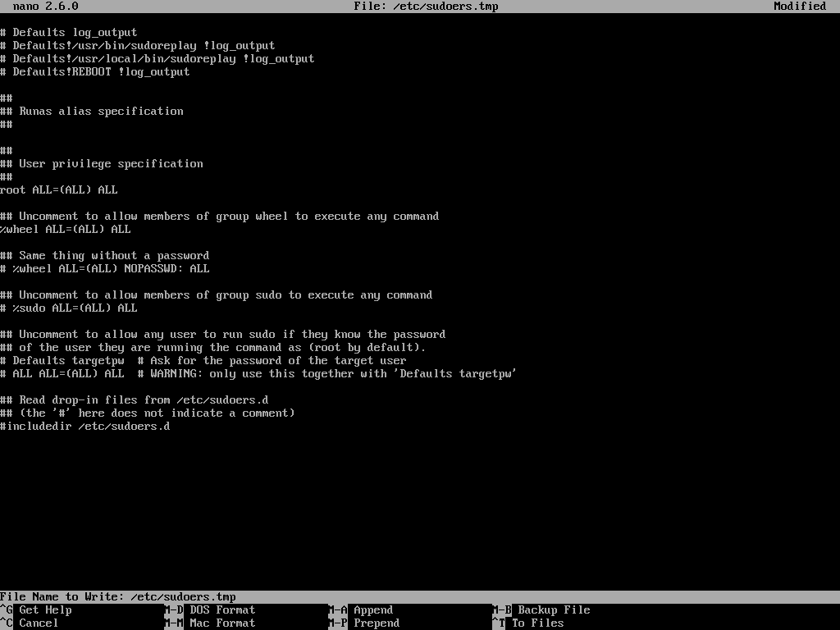The image size is (840, 630).
Task: Toggle DOS Format for saving
Action: [221, 609]
